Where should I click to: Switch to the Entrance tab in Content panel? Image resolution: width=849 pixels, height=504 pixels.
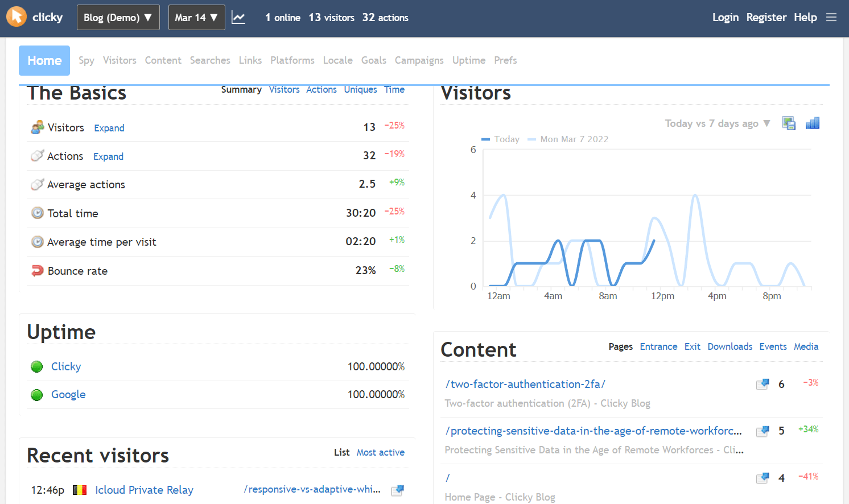658,346
